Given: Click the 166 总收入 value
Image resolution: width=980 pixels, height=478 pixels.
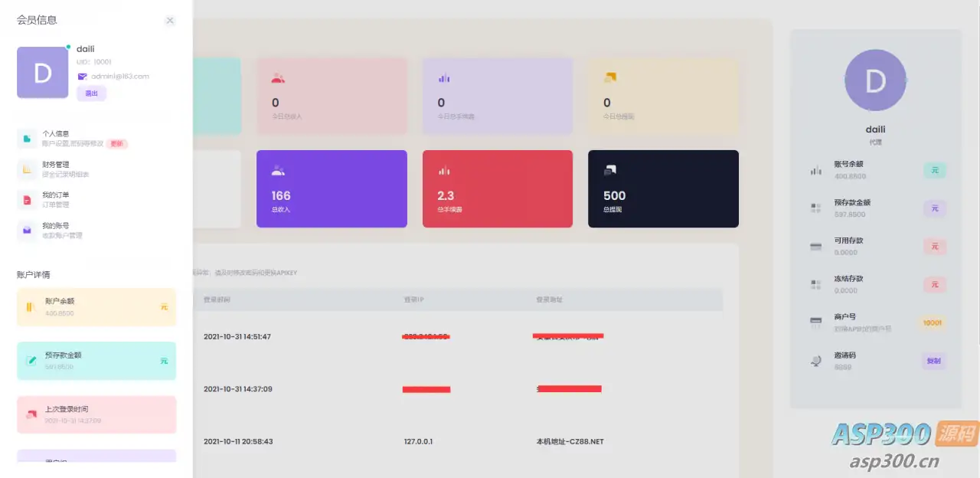Looking at the screenshot, I should coord(281,195).
